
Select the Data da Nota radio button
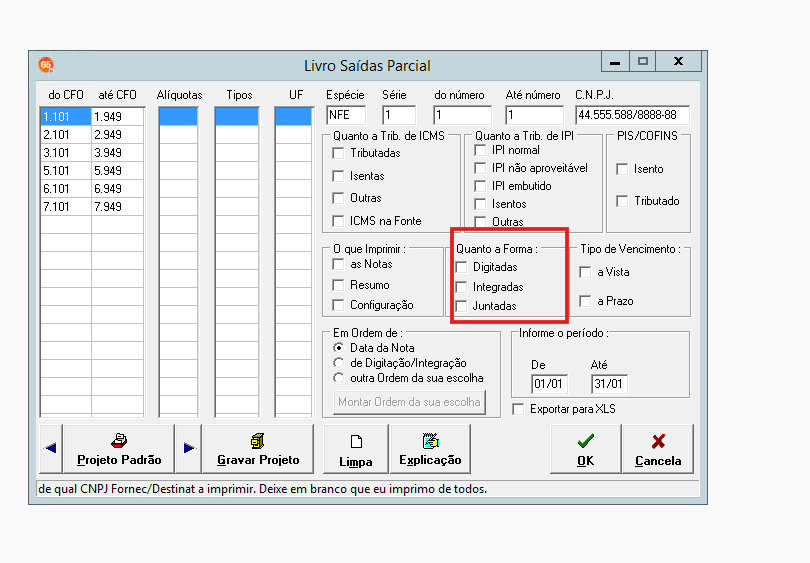tap(338, 348)
